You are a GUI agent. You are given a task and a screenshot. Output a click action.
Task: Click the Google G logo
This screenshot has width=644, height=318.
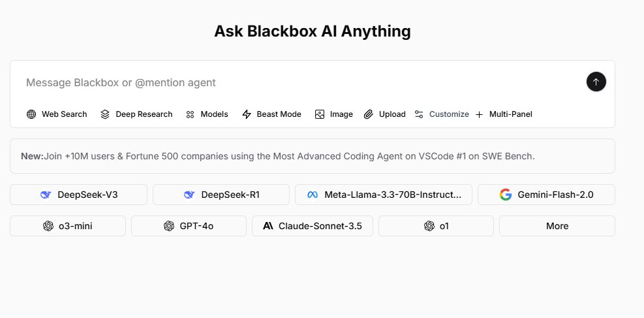(506, 195)
